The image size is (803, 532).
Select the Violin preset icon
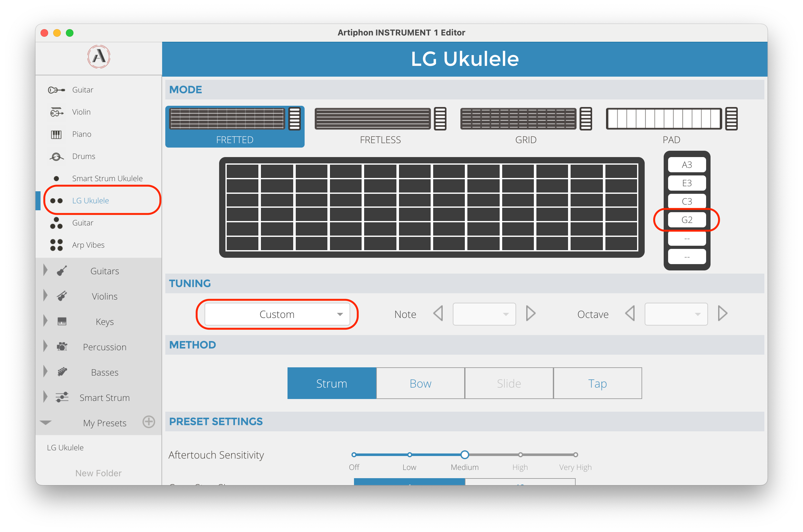(x=56, y=112)
